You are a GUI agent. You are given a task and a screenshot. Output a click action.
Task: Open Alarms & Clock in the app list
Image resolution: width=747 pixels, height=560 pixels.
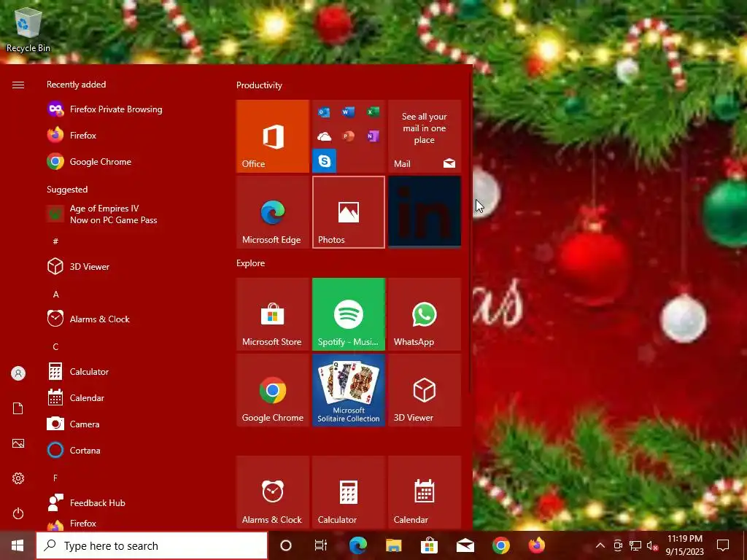[88, 319]
